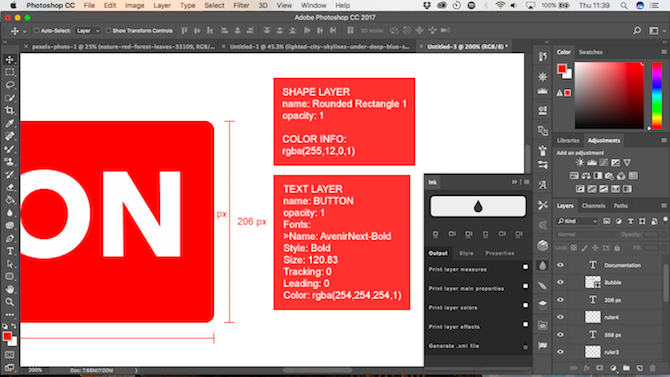Click the search icon in the options bar

click(637, 30)
